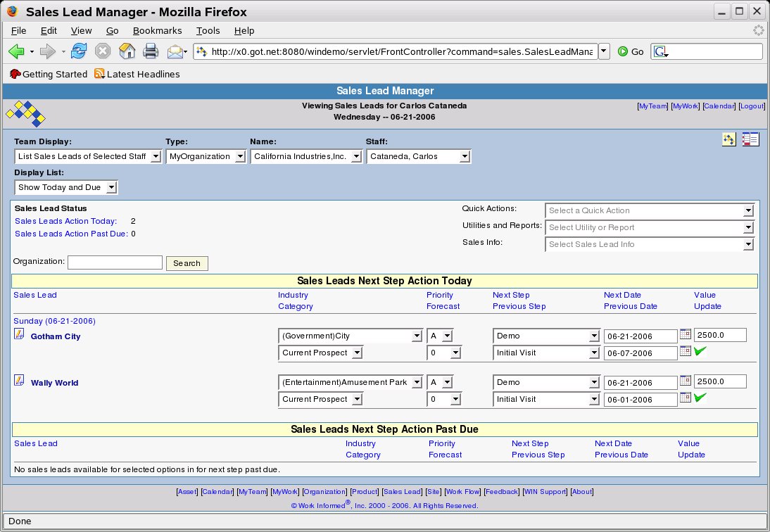Click the edit icon beside Wally World

[19, 381]
